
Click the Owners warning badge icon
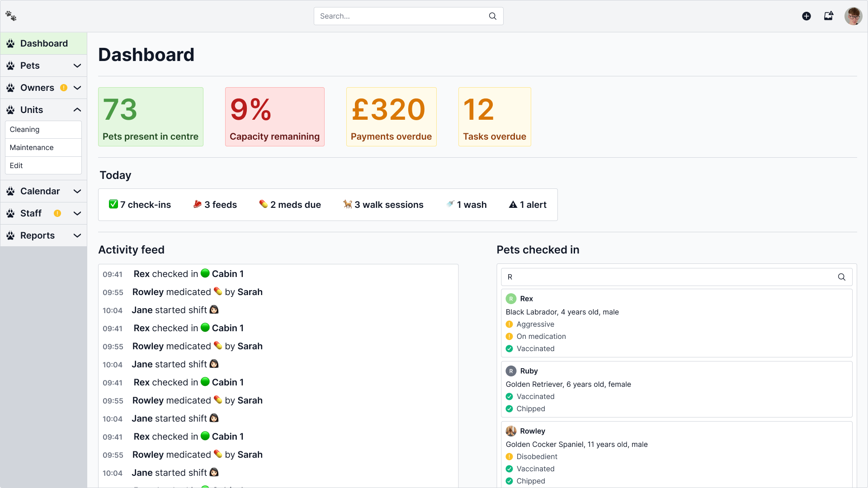[64, 88]
